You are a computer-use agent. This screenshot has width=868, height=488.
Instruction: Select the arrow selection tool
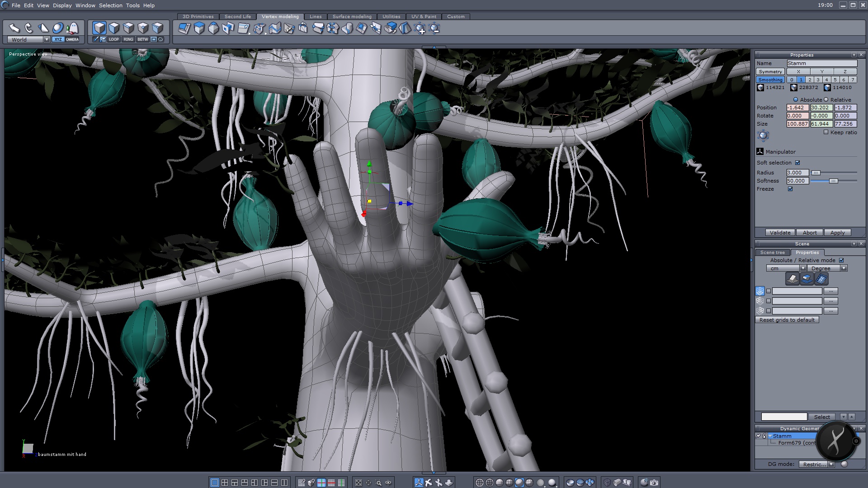(x=14, y=28)
